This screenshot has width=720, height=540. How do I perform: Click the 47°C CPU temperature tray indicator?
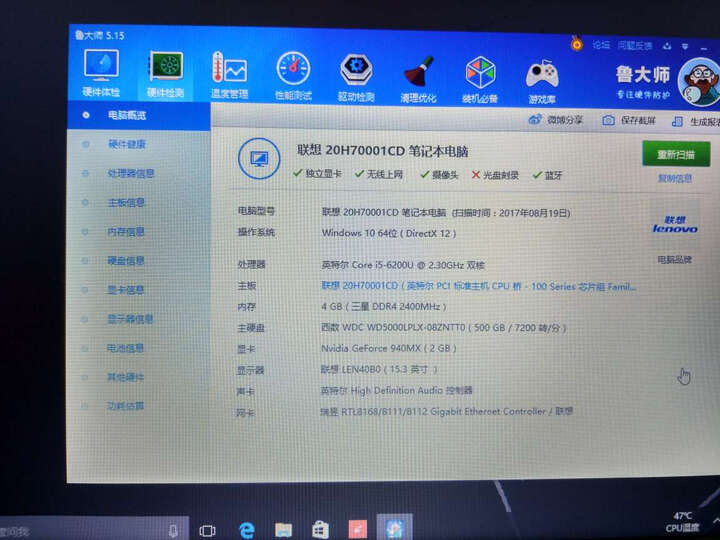tap(682, 522)
